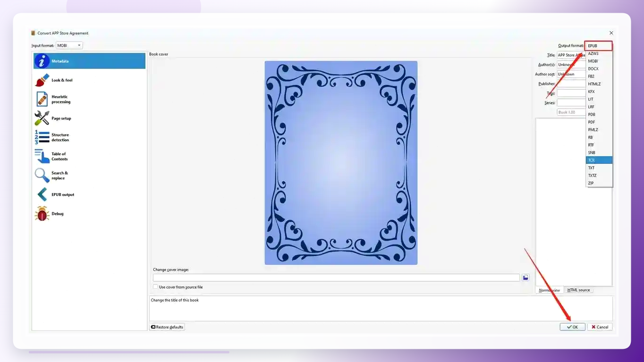This screenshot has width=644, height=362.
Task: Select the Heuristic processing icon
Action: point(42,99)
